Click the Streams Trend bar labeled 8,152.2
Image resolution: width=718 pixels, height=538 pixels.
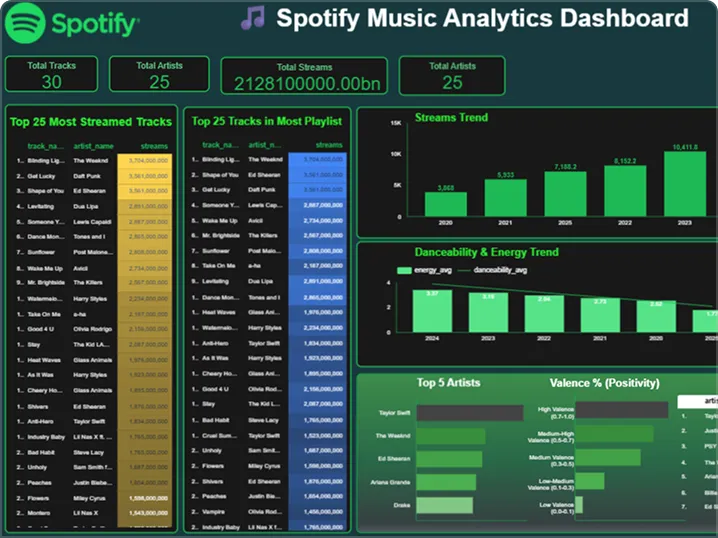pos(625,190)
